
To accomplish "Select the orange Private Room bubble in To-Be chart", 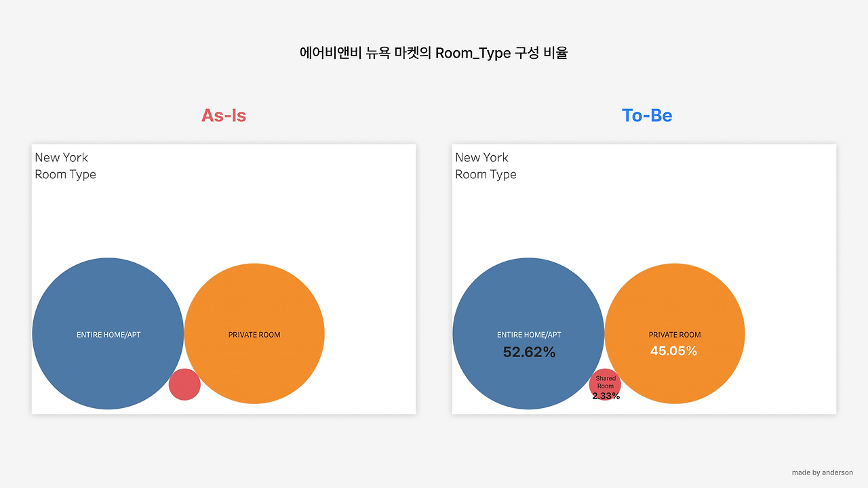I will [675, 333].
